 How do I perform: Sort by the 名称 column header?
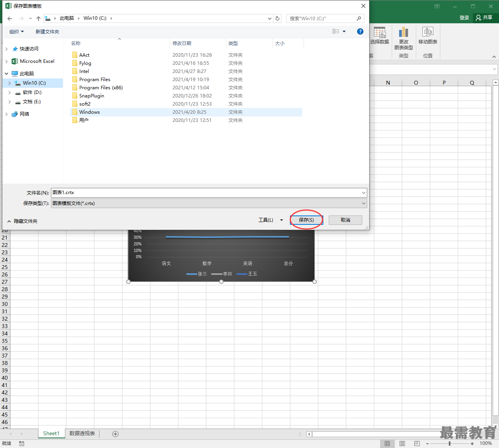click(76, 43)
